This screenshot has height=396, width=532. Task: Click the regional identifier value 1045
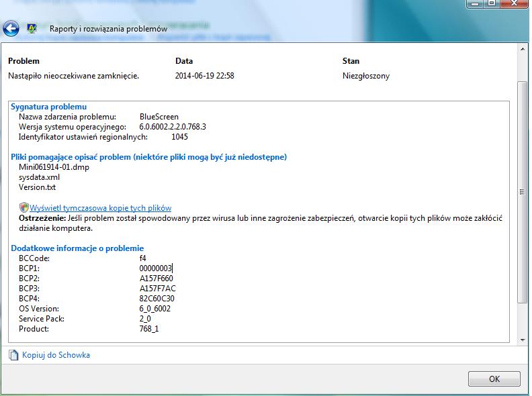(x=179, y=137)
